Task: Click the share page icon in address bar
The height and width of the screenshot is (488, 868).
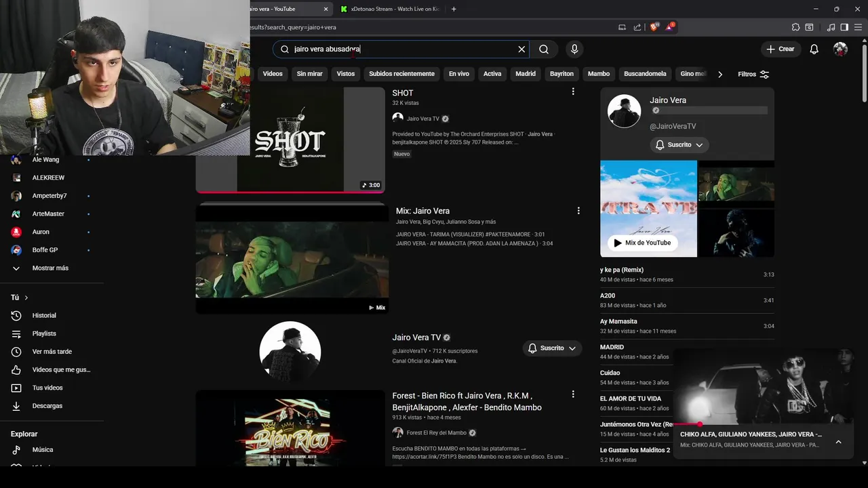Action: click(637, 27)
